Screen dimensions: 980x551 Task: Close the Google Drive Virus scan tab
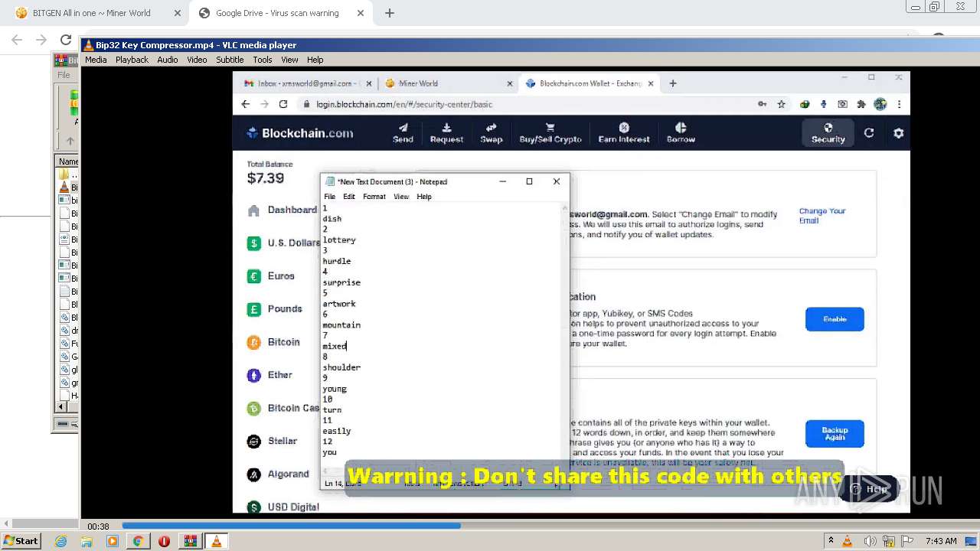point(361,13)
